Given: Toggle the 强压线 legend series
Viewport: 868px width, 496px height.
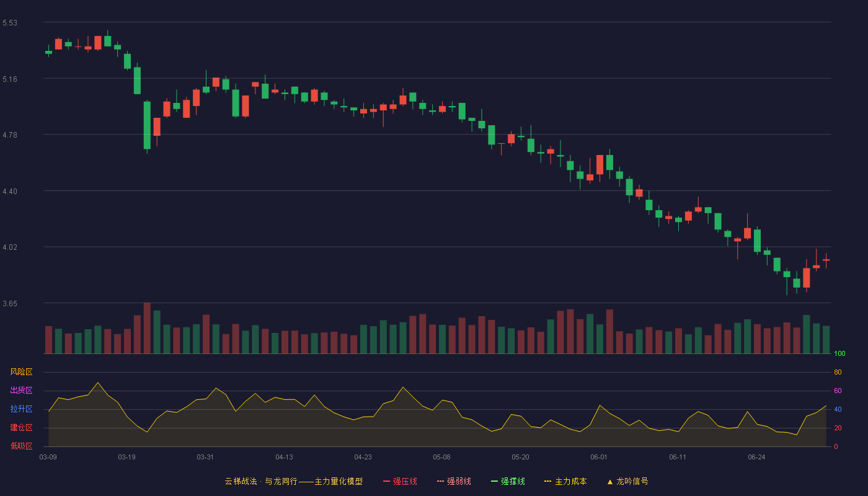Looking at the screenshot, I should click(400, 481).
